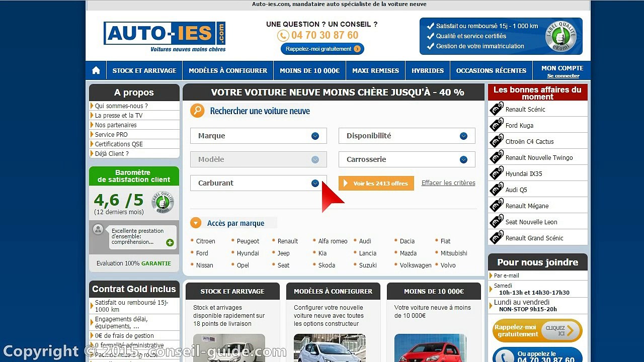Click Satisfait ou remboursé 15j-1000 km link
Screen dimensions: 644x362
[x=132, y=306]
